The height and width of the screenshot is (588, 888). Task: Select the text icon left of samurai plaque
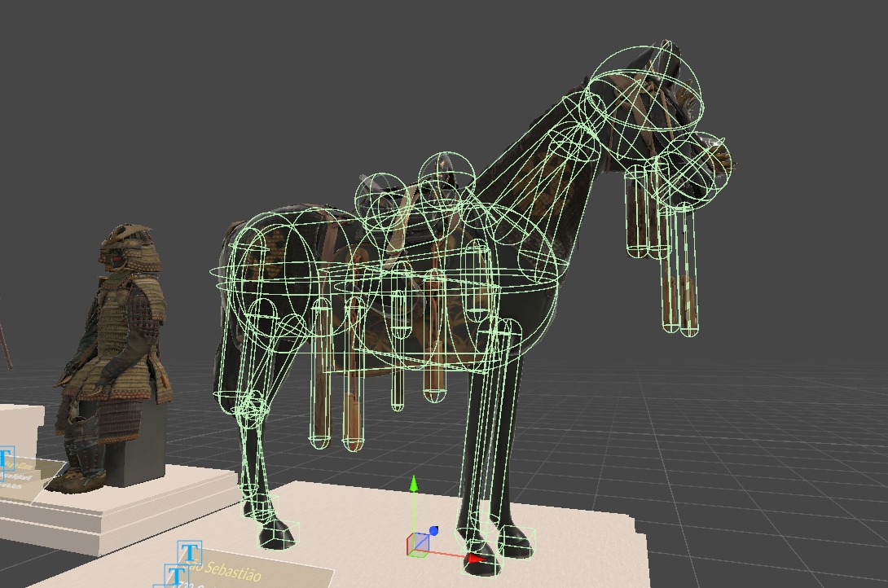(5, 460)
